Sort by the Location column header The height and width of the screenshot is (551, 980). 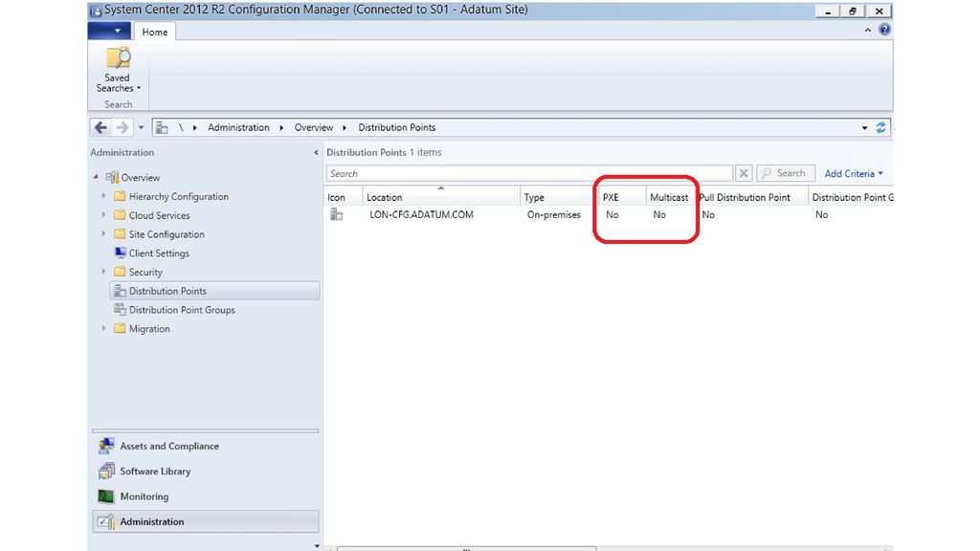(441, 197)
